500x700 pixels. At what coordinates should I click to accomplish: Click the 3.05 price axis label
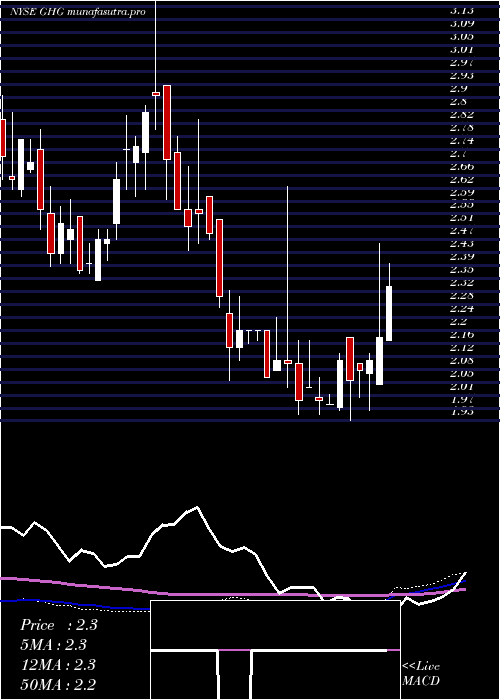[x=462, y=36]
